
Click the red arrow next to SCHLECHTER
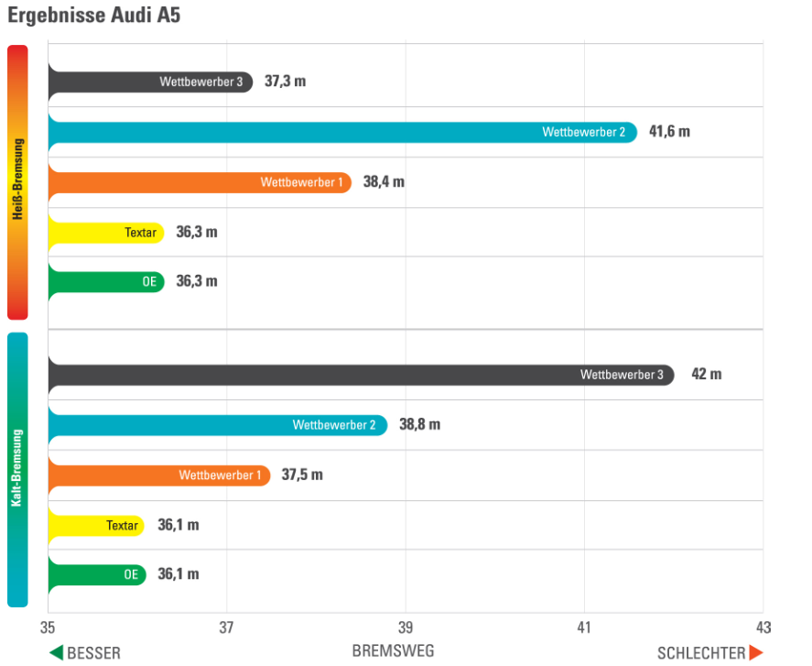[x=756, y=653]
